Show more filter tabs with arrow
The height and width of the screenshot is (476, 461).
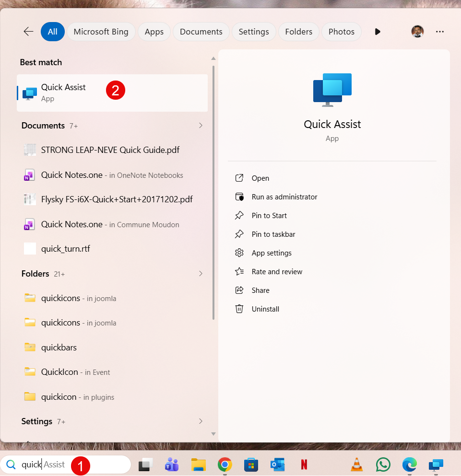[378, 32]
